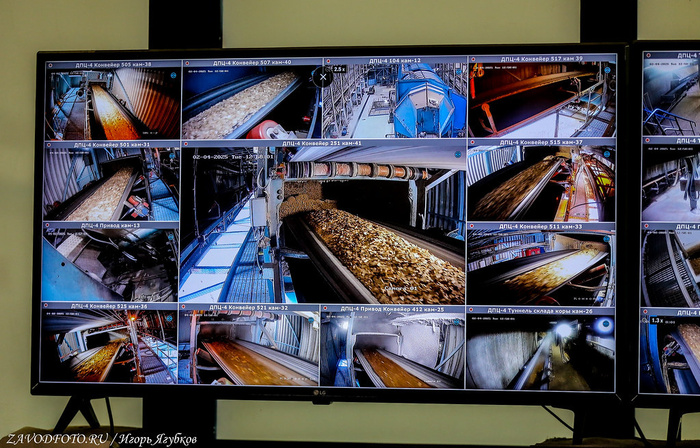
Task: Click record indicator dot of Конвейер 525 кам-36
Action: tap(46, 307)
